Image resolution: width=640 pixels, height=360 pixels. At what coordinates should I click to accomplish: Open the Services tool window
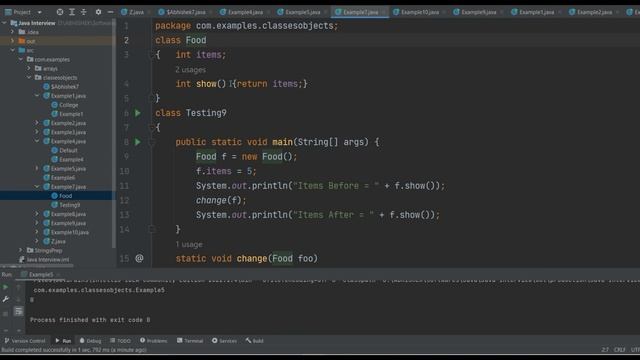pos(224,341)
